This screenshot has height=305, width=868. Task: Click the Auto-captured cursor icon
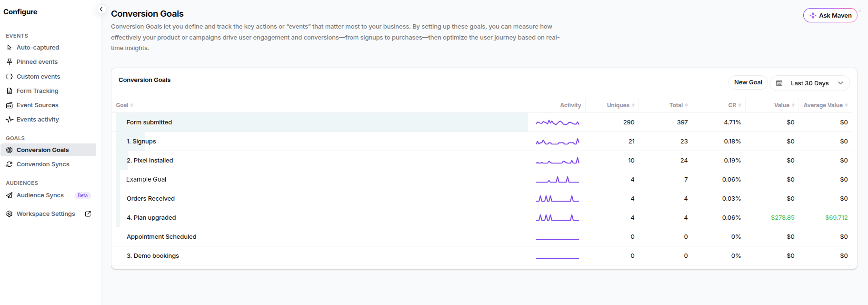(9, 48)
